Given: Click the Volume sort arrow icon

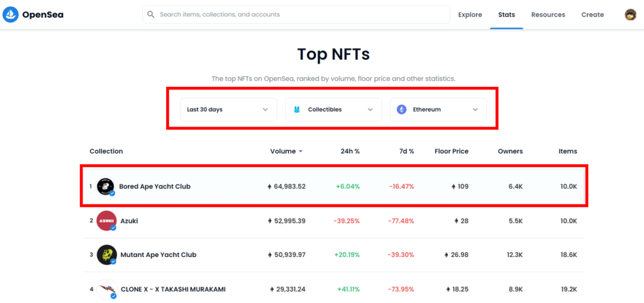Looking at the screenshot, I should [301, 151].
